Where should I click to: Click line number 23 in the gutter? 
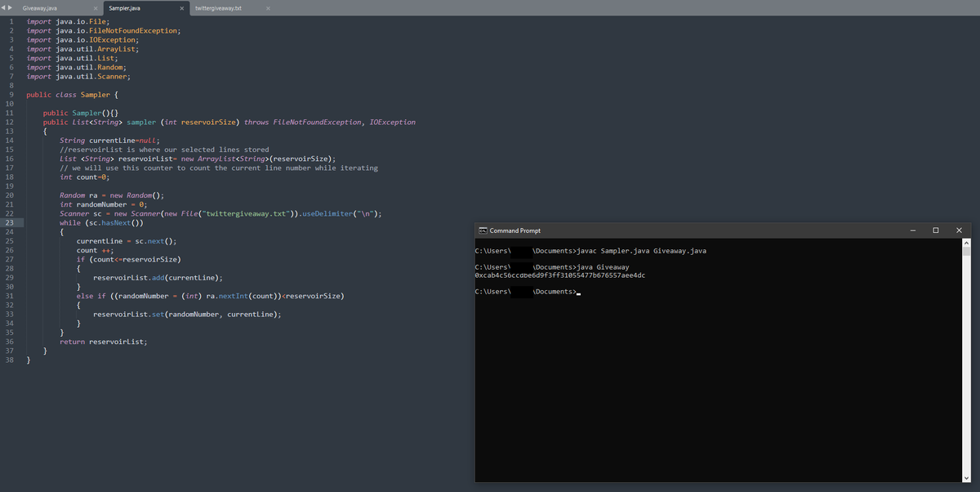click(x=8, y=222)
